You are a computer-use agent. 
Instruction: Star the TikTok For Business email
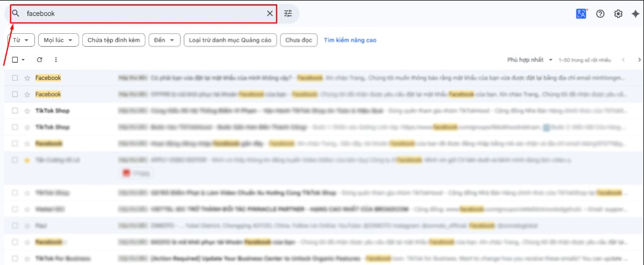27,259
